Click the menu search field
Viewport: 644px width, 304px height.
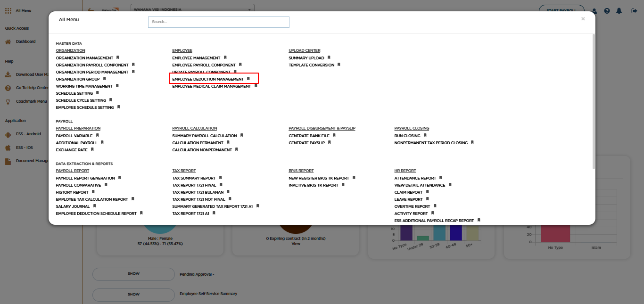click(x=219, y=22)
